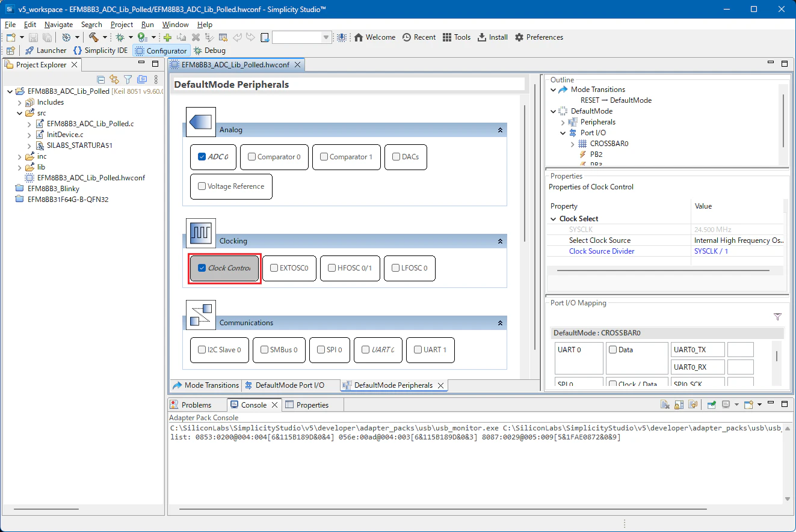
Task: Collapse the src folder in Project Explorer
Action: [20, 113]
